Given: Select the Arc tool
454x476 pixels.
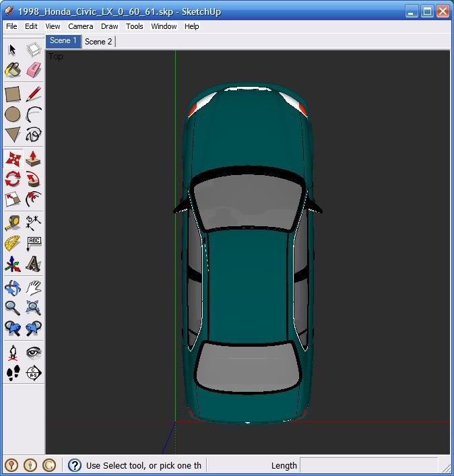Looking at the screenshot, I should [34, 114].
